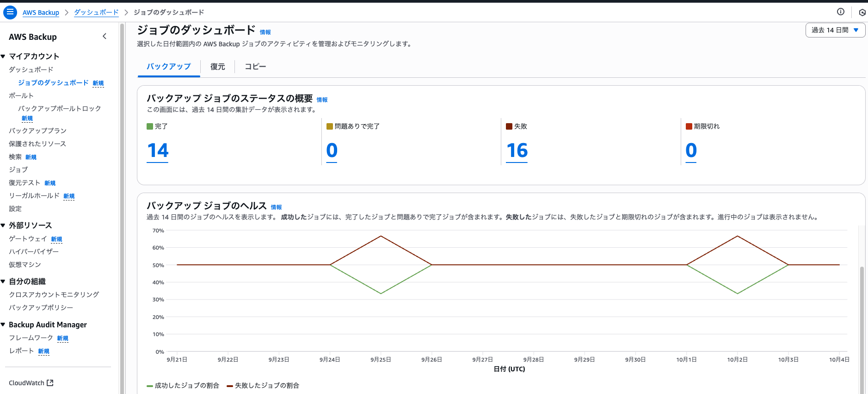Open the 過去 14 日間 date range dropdown
868x394 pixels.
835,30
